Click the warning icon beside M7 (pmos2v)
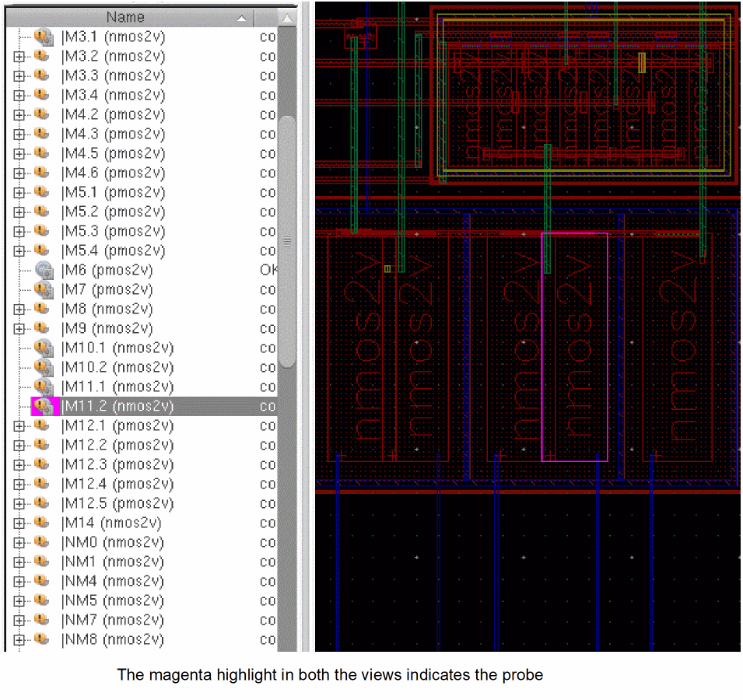The height and width of the screenshot is (700, 743). pos(44,290)
